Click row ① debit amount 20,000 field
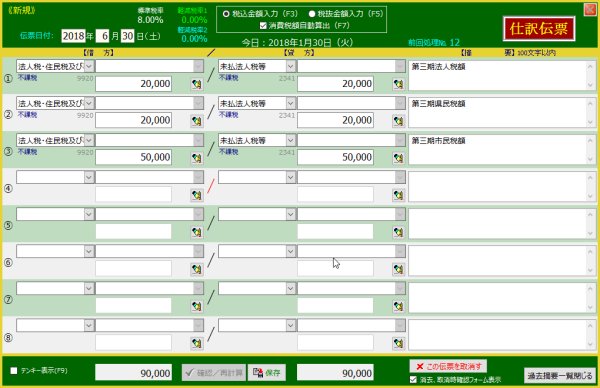600x388 pixels. pyautogui.click(x=133, y=83)
